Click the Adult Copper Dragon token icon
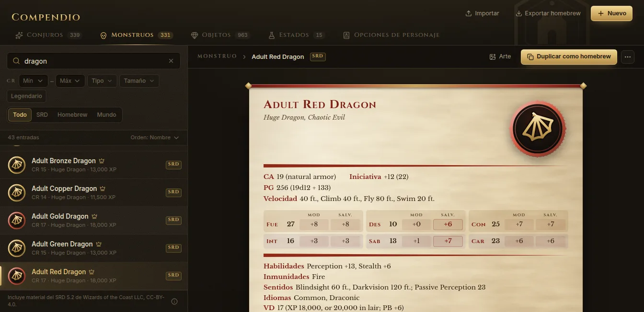 pos(17,193)
